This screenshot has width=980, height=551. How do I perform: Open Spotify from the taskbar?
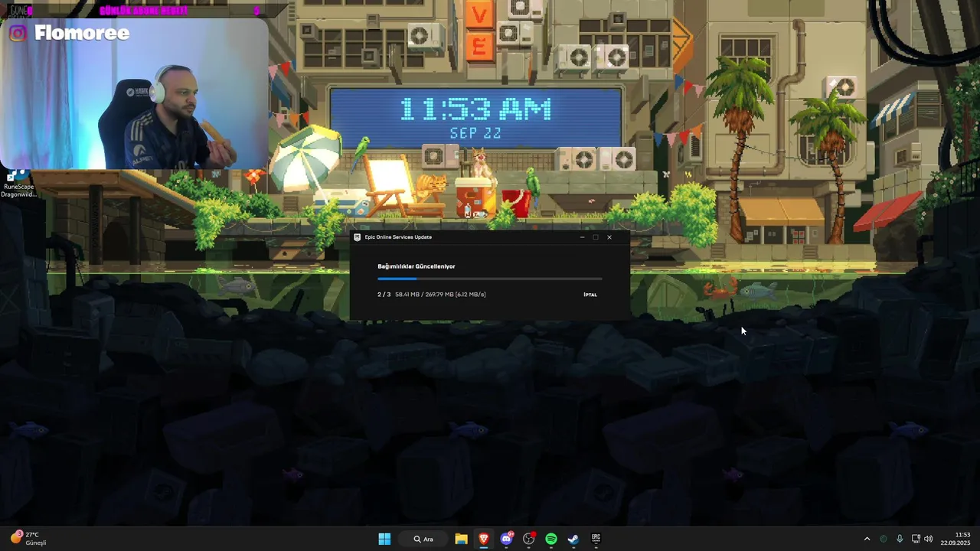[x=551, y=539]
